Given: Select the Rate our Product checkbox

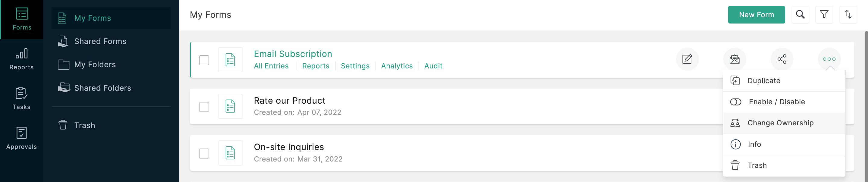Looking at the screenshot, I should click(204, 107).
